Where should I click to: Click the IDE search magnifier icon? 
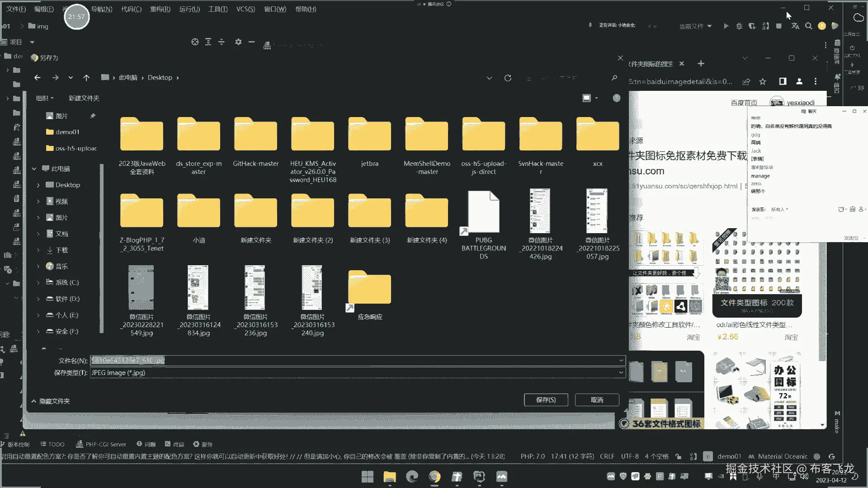pyautogui.click(x=809, y=26)
